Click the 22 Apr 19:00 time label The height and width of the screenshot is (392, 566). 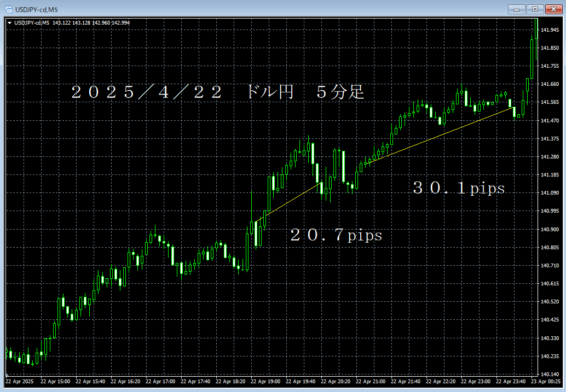tap(265, 382)
